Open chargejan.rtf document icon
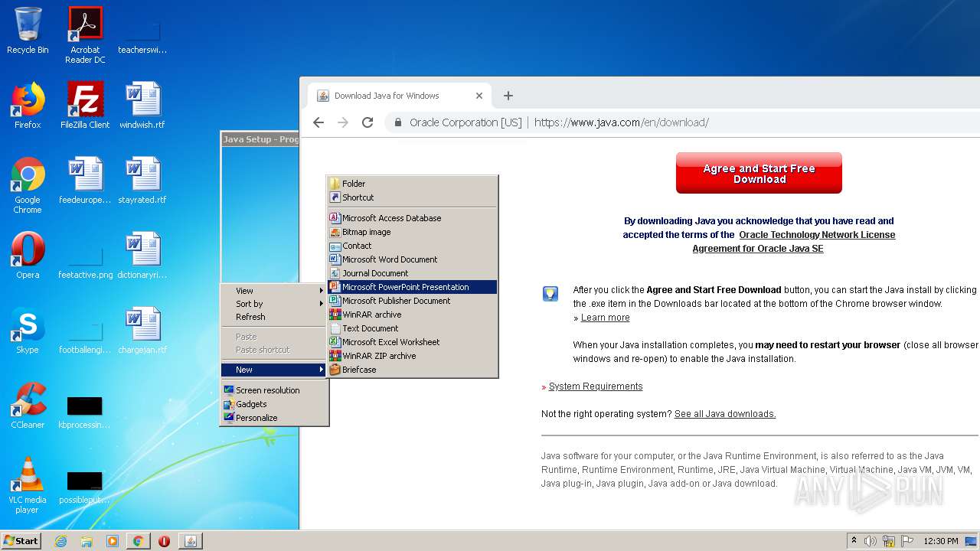The width and height of the screenshot is (980, 551). 142,331
